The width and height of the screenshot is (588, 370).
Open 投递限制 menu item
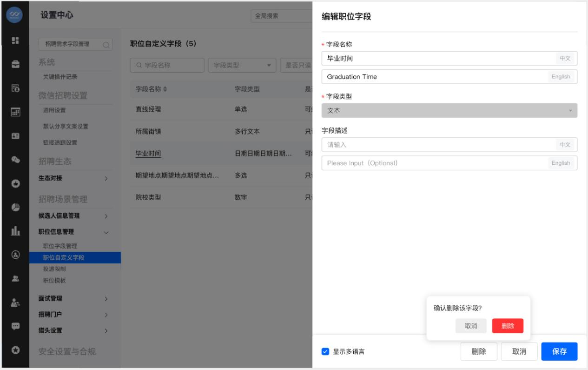(54, 269)
